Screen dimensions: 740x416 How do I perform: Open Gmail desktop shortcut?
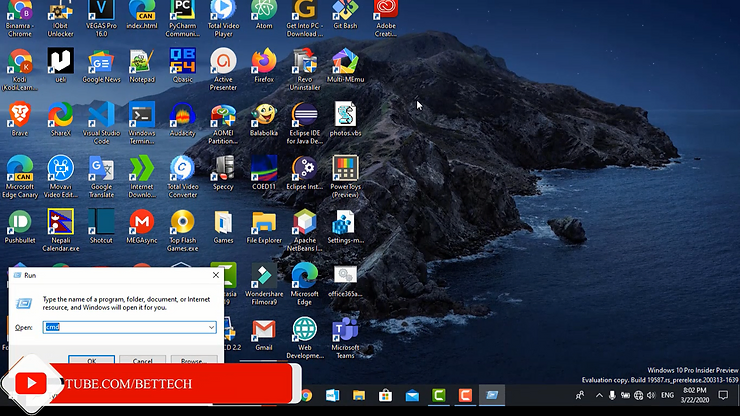click(264, 334)
